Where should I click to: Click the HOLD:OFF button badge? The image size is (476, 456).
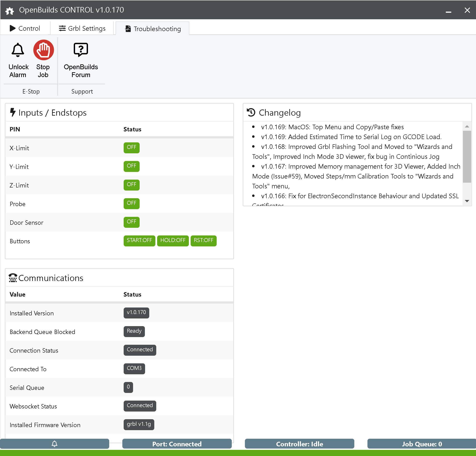173,241
